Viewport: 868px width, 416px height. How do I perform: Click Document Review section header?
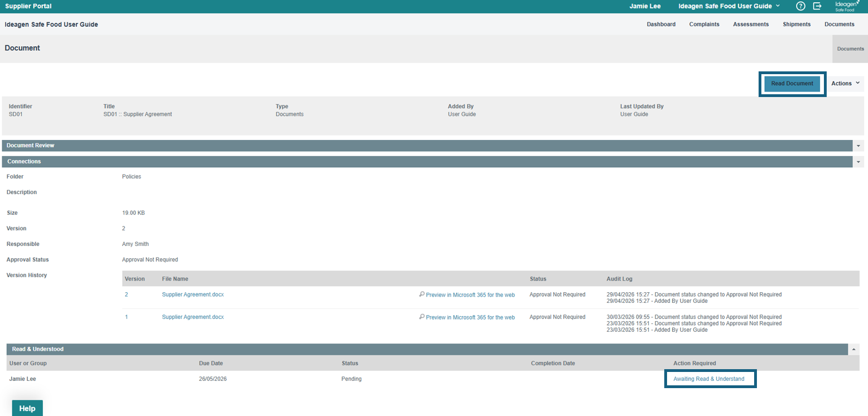428,146
